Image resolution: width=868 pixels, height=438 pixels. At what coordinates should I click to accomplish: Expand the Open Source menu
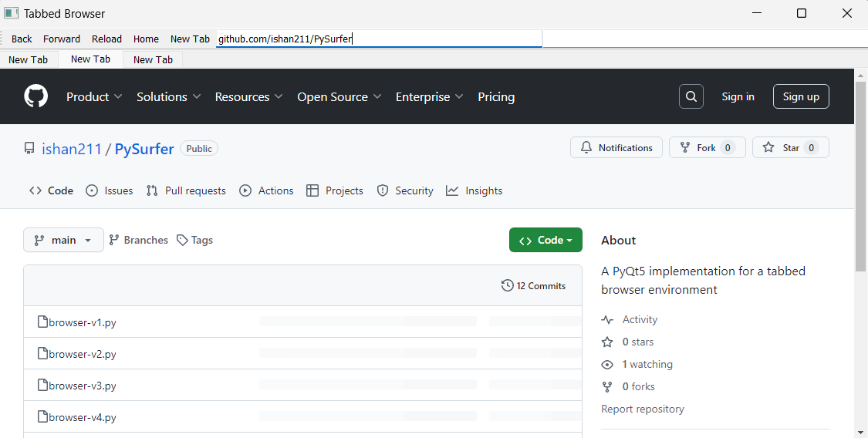pos(339,97)
